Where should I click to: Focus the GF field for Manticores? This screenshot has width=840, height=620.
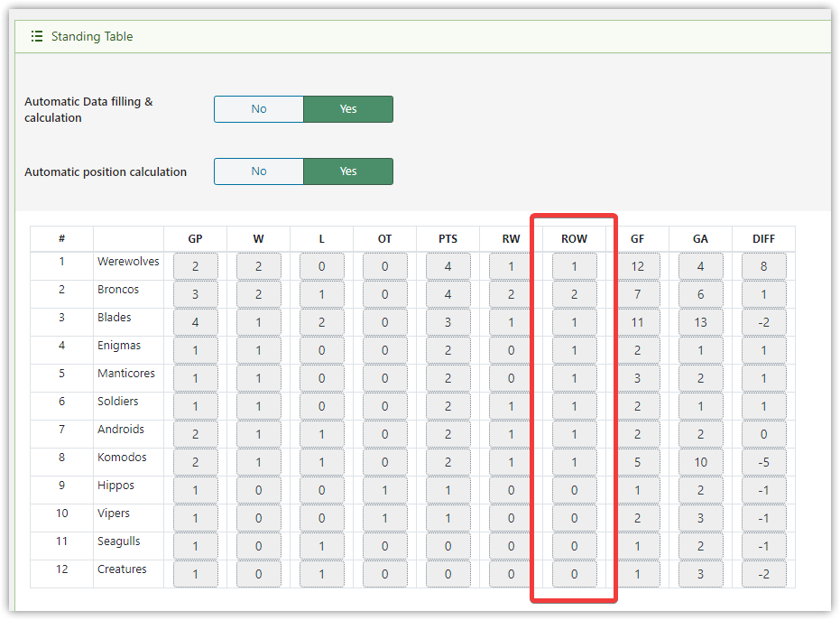pyautogui.click(x=638, y=378)
